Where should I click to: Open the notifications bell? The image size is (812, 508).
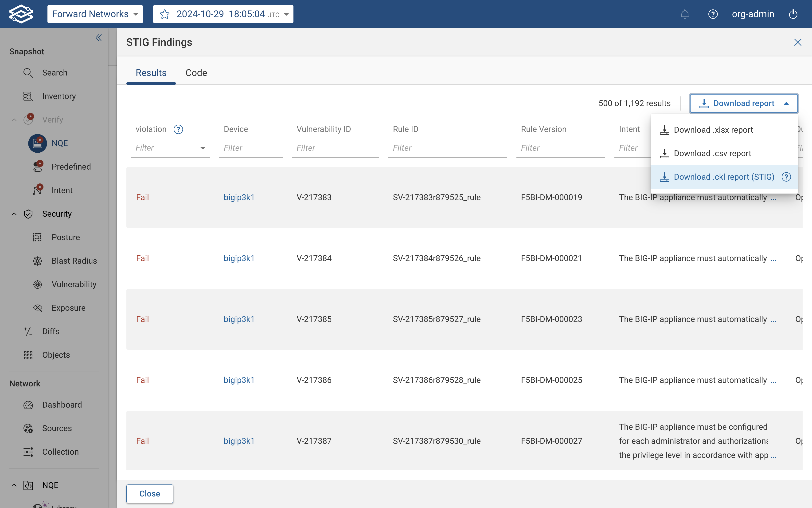click(x=684, y=14)
